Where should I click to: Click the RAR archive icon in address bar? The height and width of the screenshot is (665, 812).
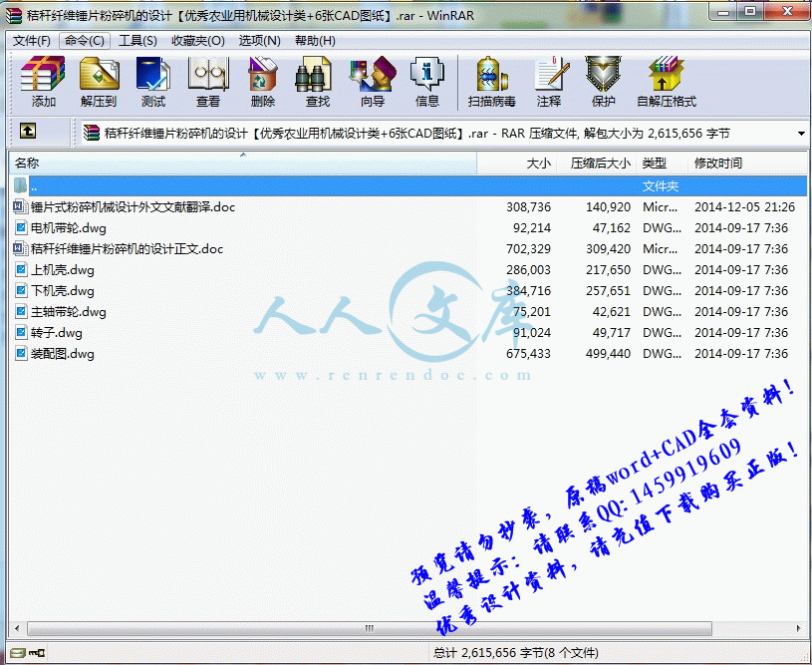coord(91,133)
